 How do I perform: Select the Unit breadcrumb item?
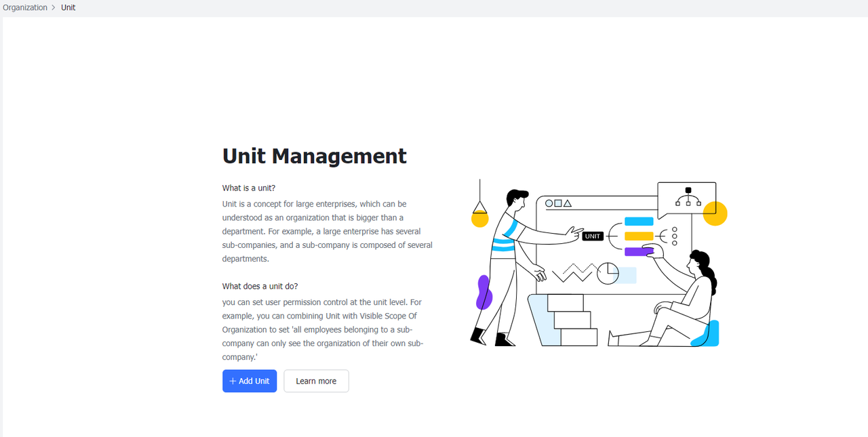point(68,7)
